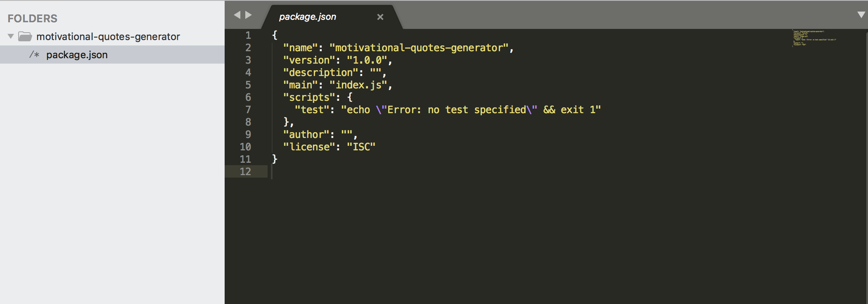Click the left tab navigation arrow

click(x=237, y=15)
